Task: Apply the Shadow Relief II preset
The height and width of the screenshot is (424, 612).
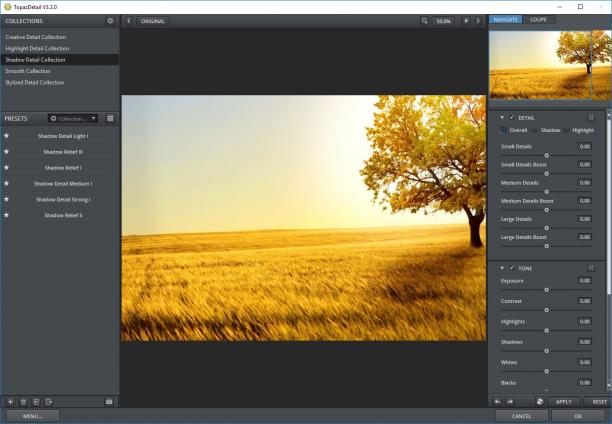Action: [63, 215]
